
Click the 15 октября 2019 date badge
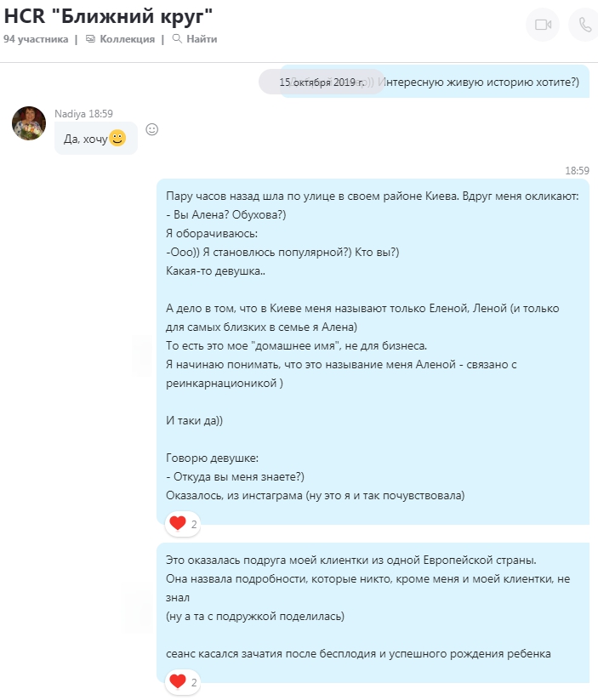tap(322, 83)
